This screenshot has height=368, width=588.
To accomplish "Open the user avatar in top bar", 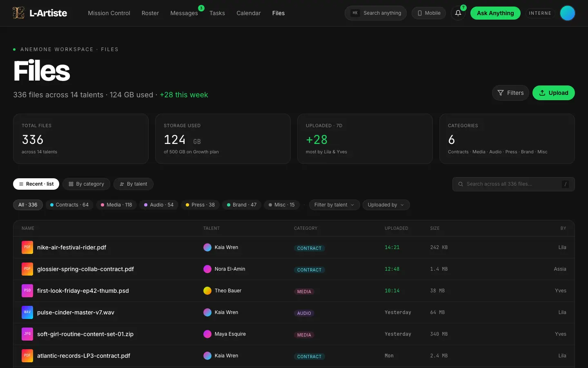I will coord(567,13).
